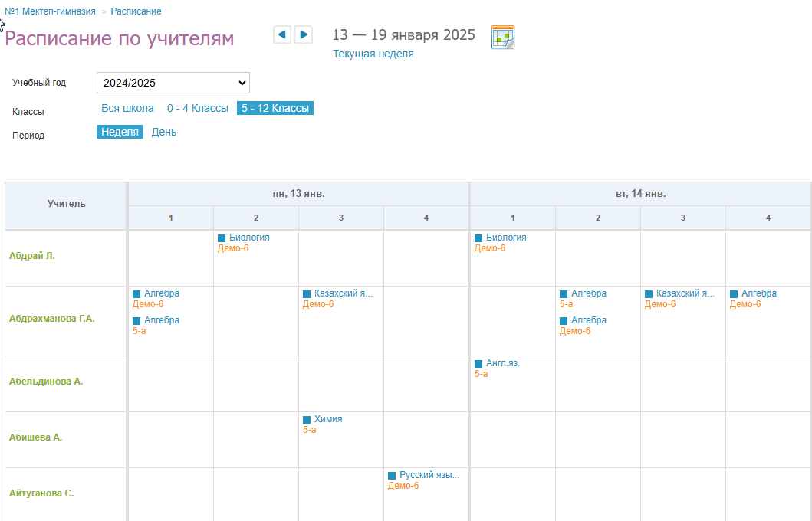Click blue square icon beside Химия lesson
The height and width of the screenshot is (521, 812).
tap(307, 420)
